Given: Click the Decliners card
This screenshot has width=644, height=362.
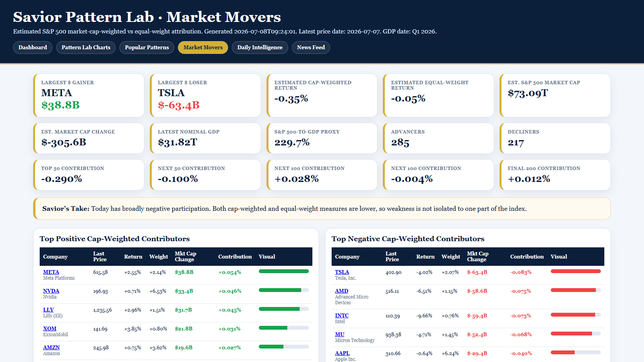Looking at the screenshot, I should click(555, 138).
